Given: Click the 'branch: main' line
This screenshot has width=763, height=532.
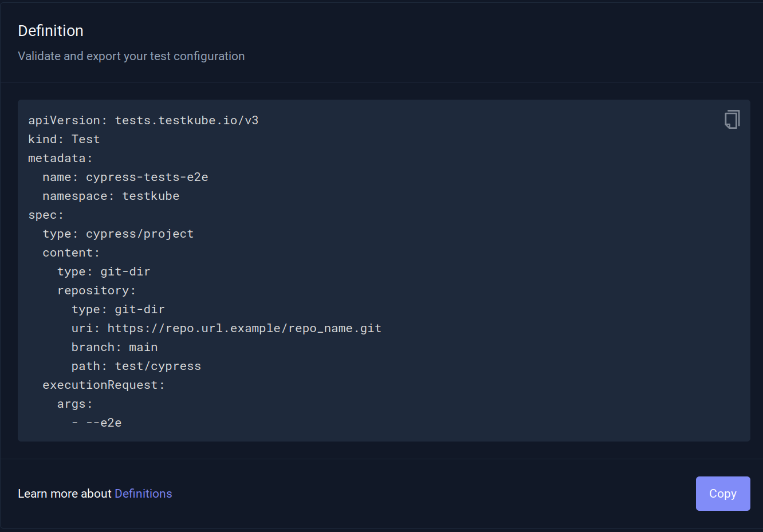Looking at the screenshot, I should (x=115, y=347).
